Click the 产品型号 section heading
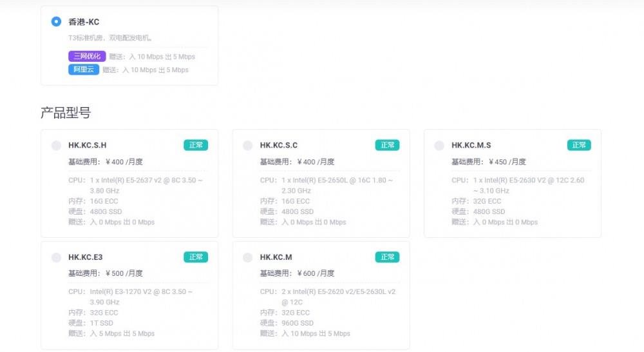The width and height of the screenshot is (644, 352). pyautogui.click(x=66, y=113)
